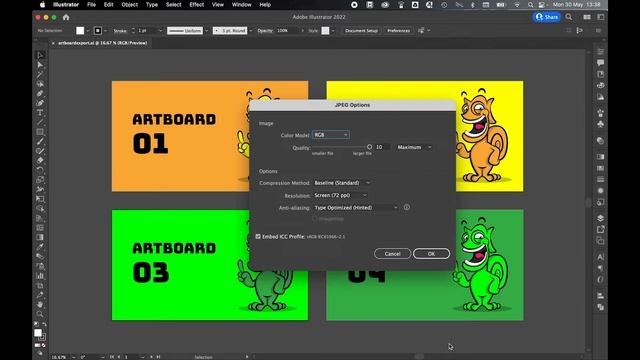The height and width of the screenshot is (360, 640).
Task: Click the Preferences button
Action: pos(398,31)
